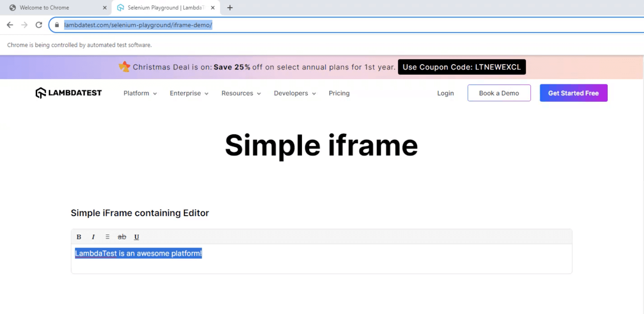The image size is (644, 314).
Task: Expand the Developers menu
Action: (x=295, y=93)
